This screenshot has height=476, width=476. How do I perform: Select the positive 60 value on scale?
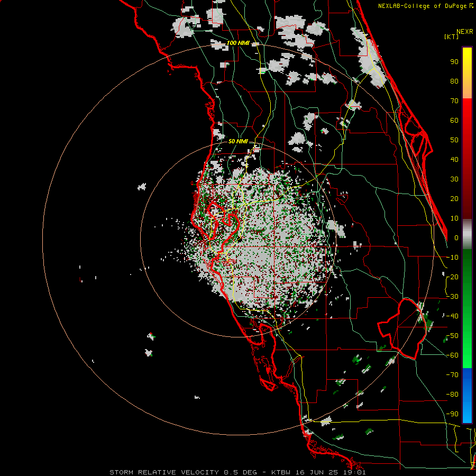tap(454, 121)
